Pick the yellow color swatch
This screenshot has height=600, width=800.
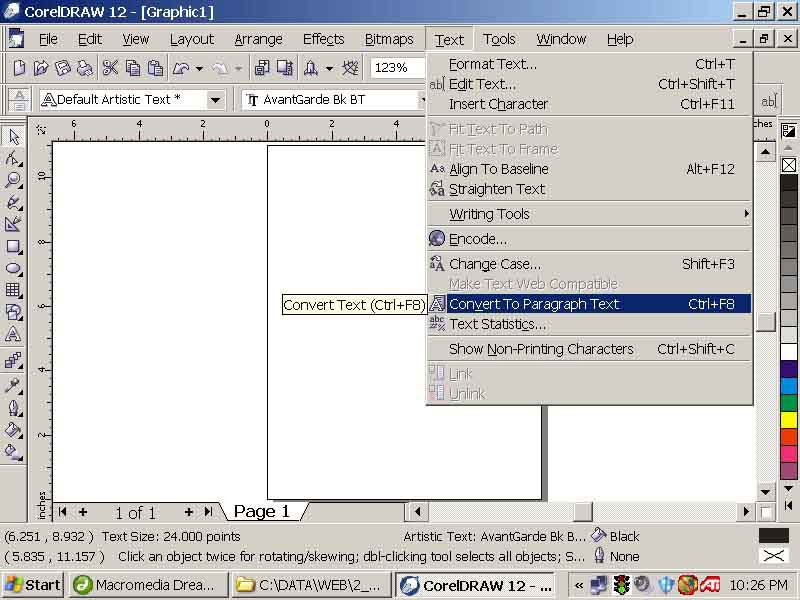point(789,420)
